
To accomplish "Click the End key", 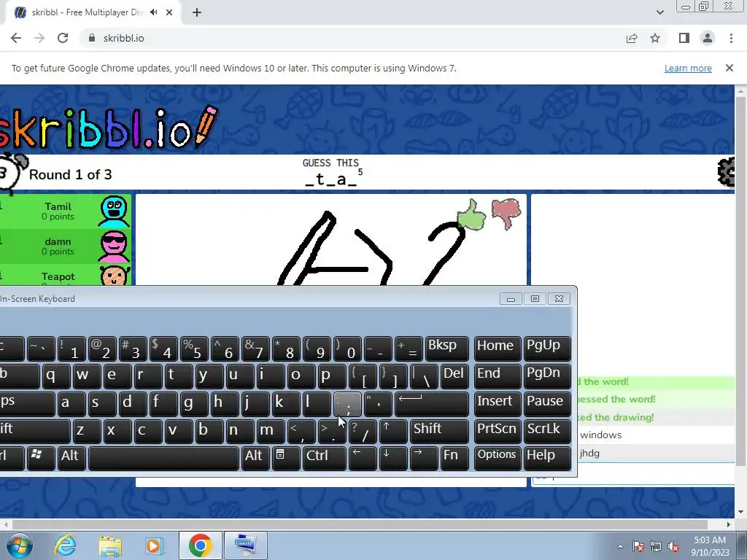I will coord(498,376).
